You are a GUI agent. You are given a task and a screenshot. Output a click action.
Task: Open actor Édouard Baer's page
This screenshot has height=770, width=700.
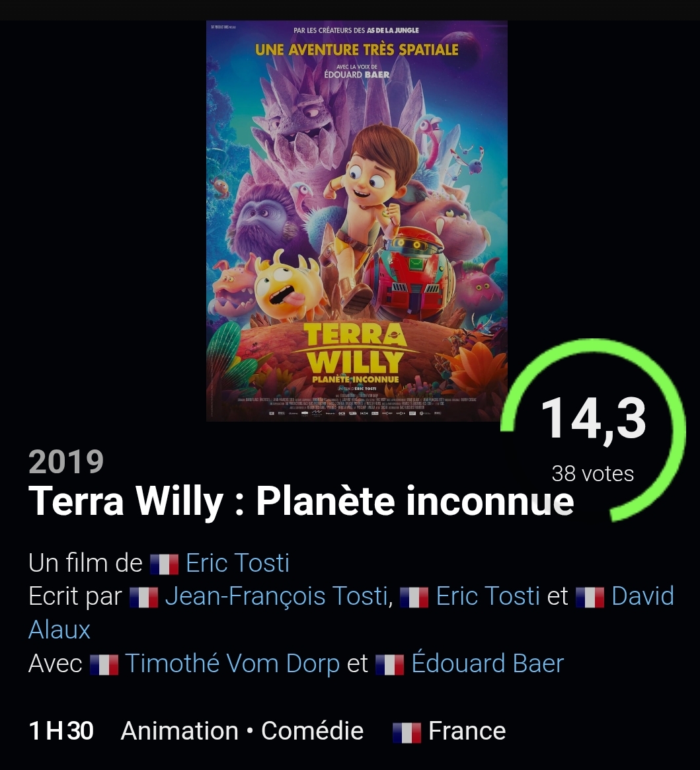click(488, 664)
